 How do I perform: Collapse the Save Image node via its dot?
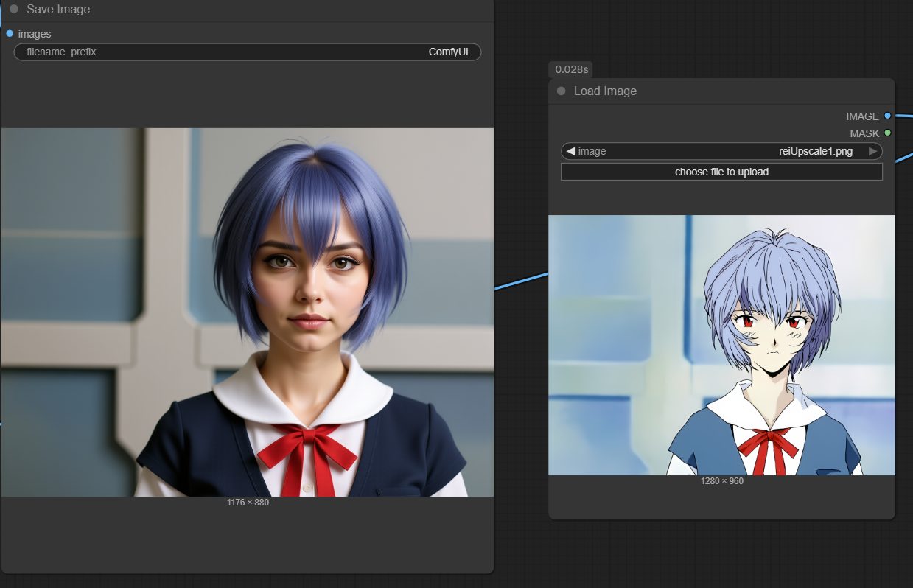(14, 10)
